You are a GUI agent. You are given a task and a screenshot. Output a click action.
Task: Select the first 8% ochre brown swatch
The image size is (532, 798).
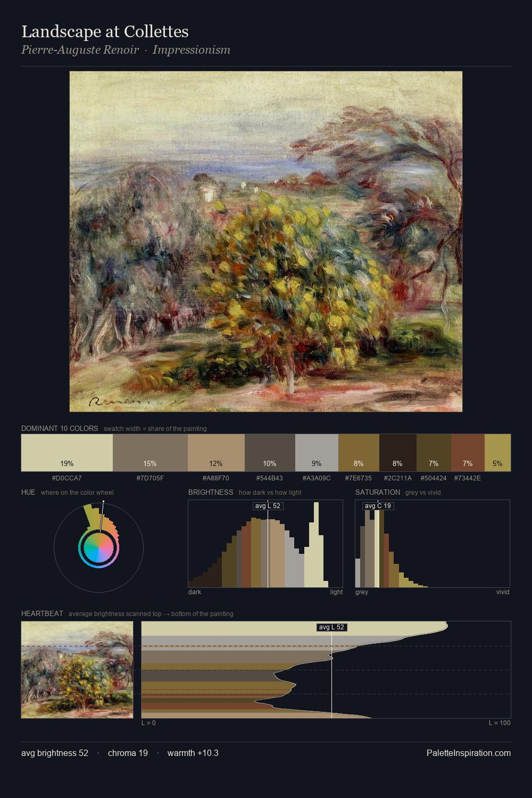point(359,453)
